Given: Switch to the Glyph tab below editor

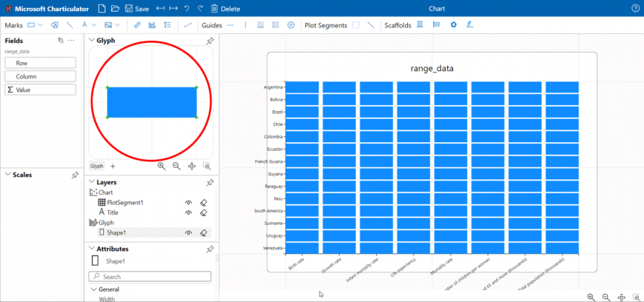Looking at the screenshot, I should point(96,166).
